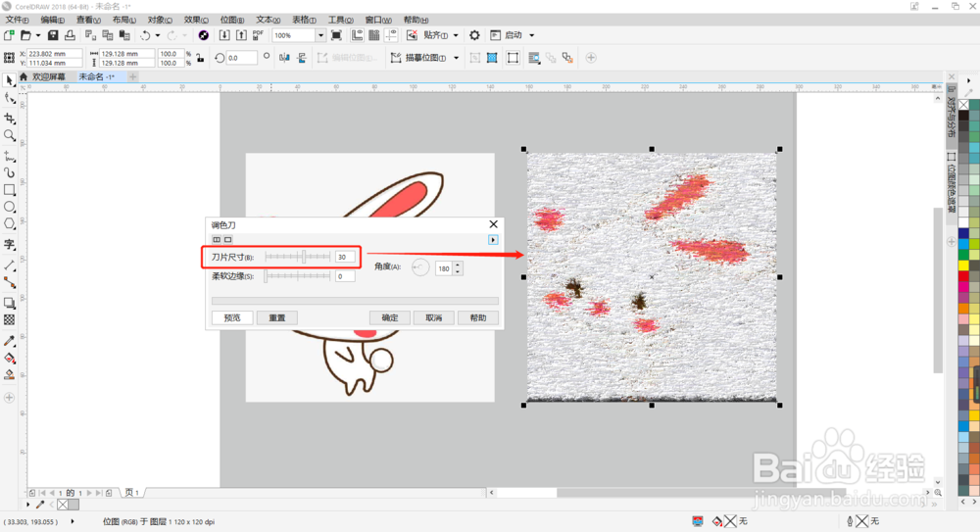The width and height of the screenshot is (980, 532).
Task: Open the 效果 menu
Action: 196,20
